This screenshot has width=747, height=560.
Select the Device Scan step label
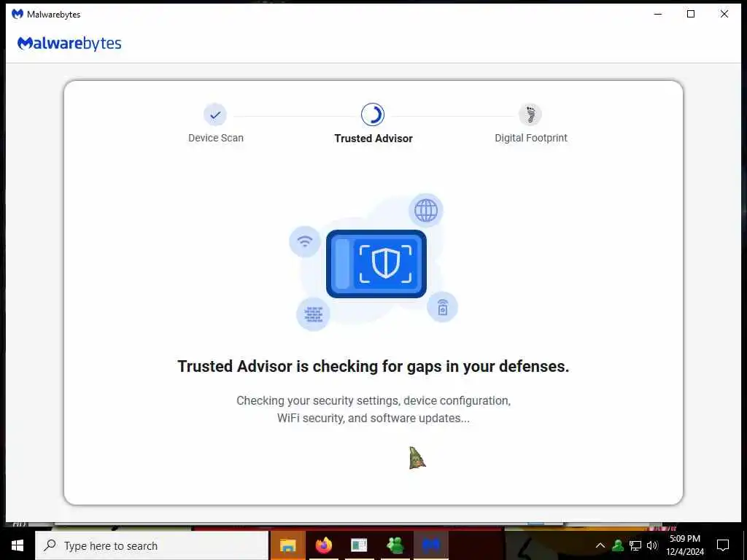[x=216, y=138]
